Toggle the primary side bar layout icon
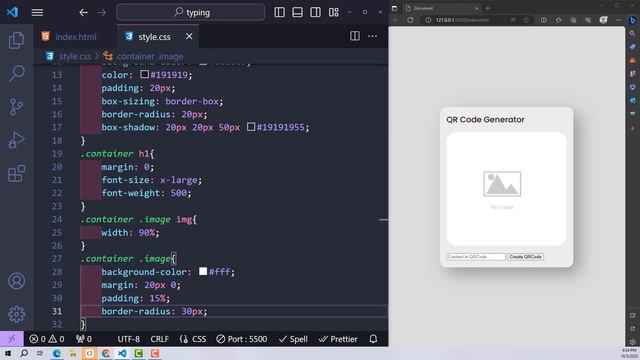Image resolution: width=640 pixels, height=360 pixels. click(279, 12)
